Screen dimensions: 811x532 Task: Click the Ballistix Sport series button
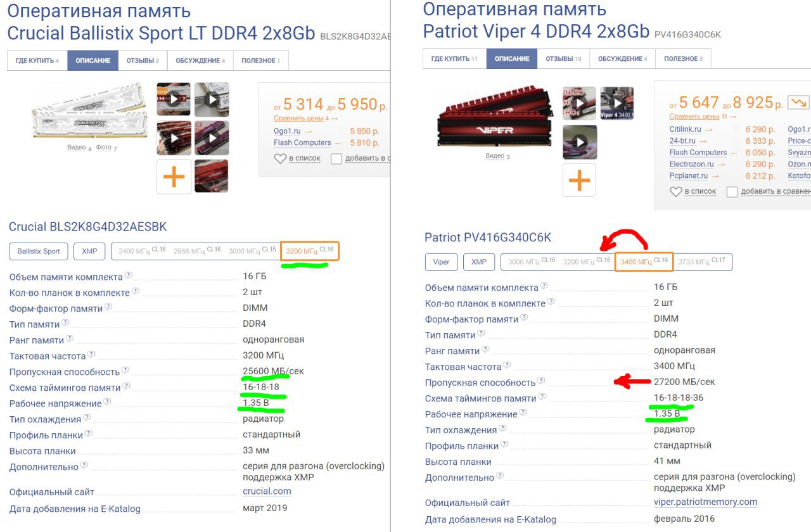(39, 251)
